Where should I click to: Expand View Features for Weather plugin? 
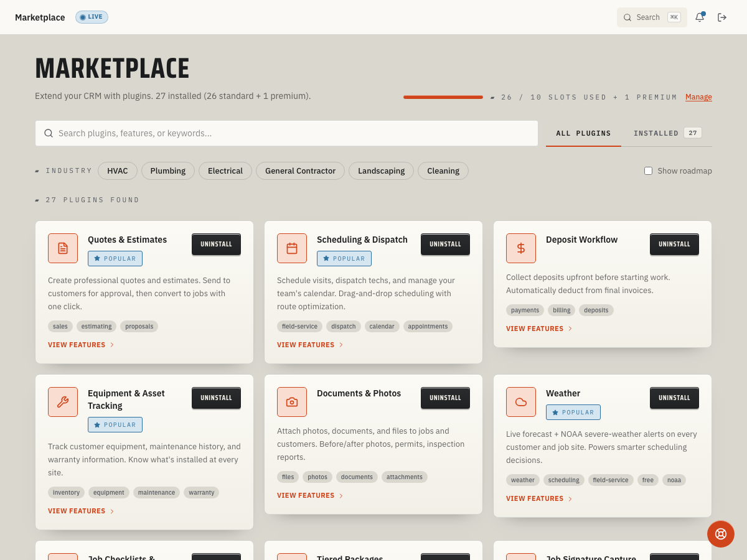click(539, 498)
